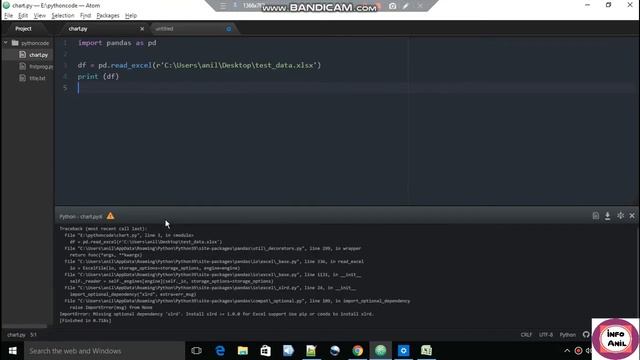Click the read_excel code line
Viewport: 640px width, 360px height.
tap(199, 65)
